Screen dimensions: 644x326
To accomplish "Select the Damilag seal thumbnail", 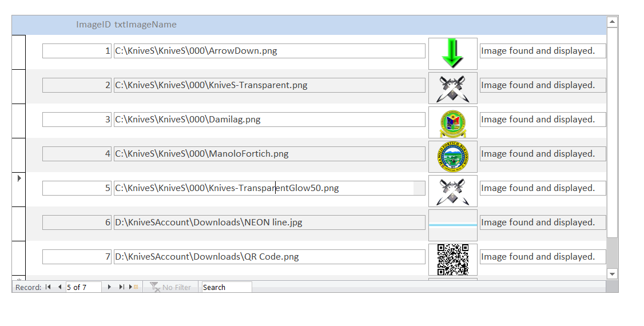I will coord(452,122).
